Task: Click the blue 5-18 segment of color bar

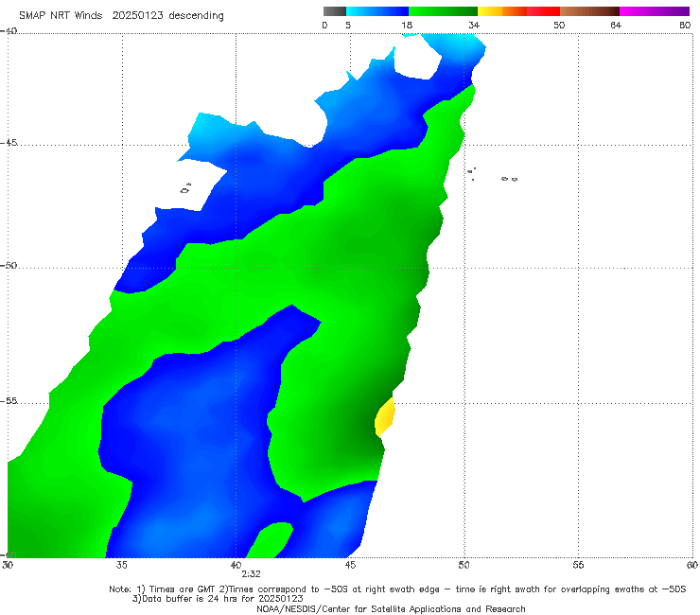Action: 377,11
